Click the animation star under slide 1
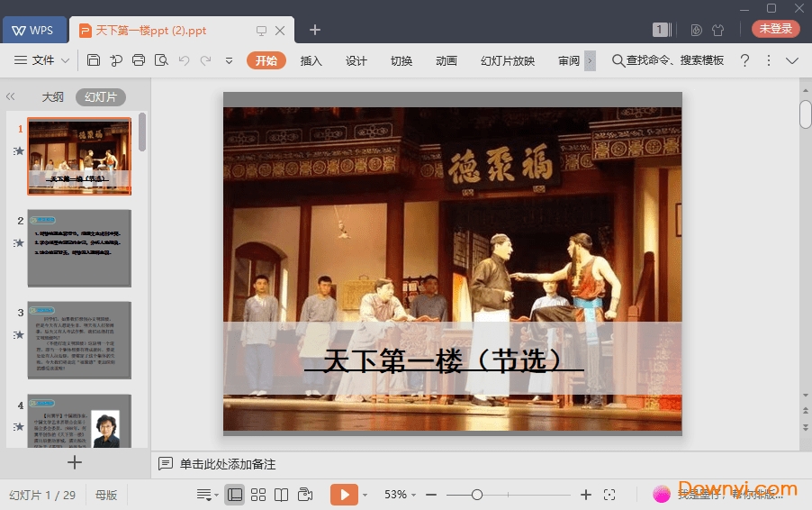This screenshot has width=812, height=510. [19, 150]
